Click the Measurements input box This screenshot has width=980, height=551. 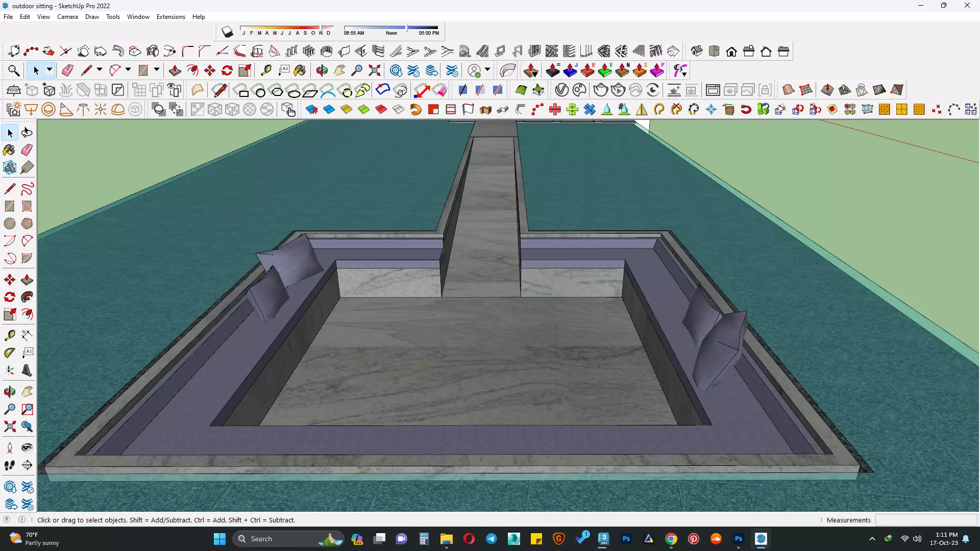(x=925, y=520)
